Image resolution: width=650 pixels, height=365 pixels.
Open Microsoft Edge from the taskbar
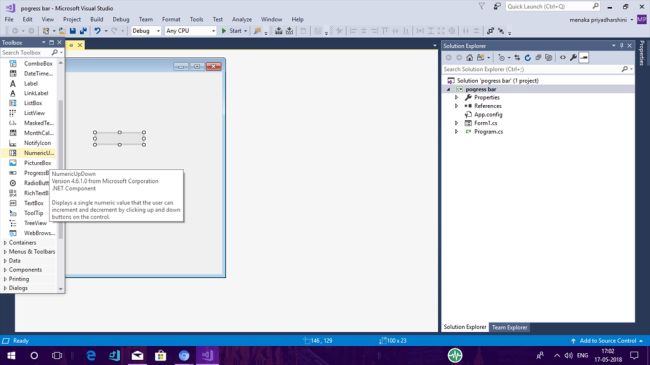pyautogui.click(x=91, y=355)
